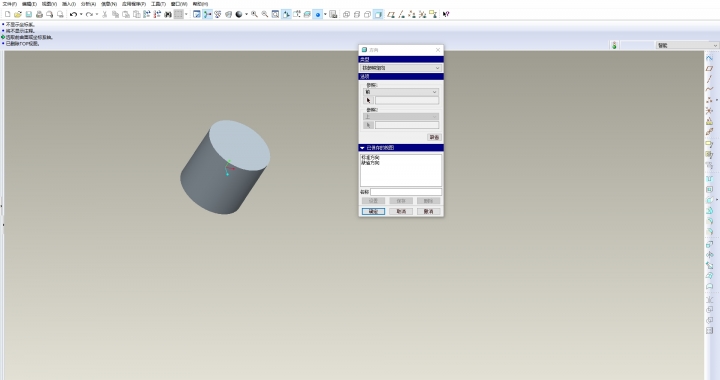Click the binoculars Find icon
The width and height of the screenshot is (720, 380).
pyautogui.click(x=168, y=14)
